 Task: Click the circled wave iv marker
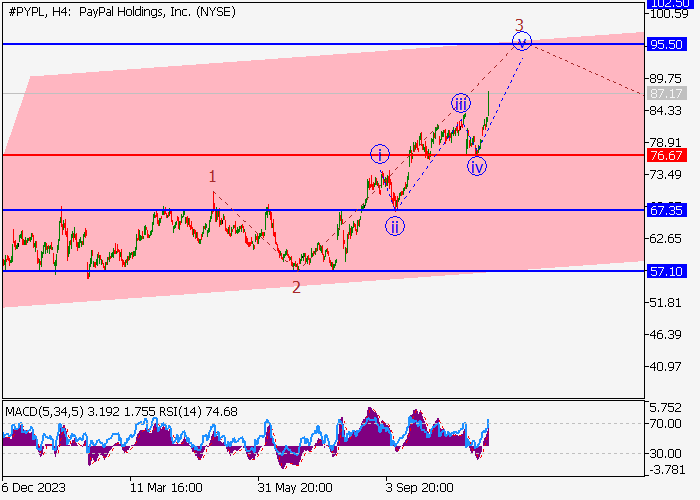click(477, 167)
